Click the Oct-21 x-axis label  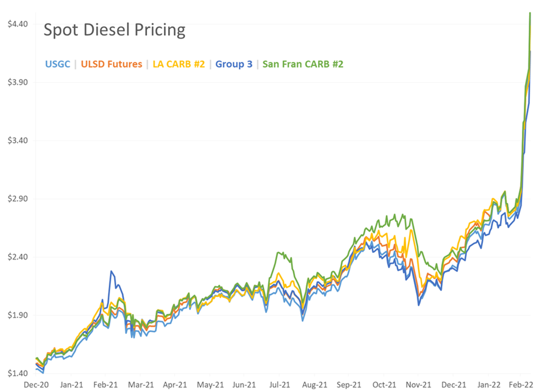point(384,385)
